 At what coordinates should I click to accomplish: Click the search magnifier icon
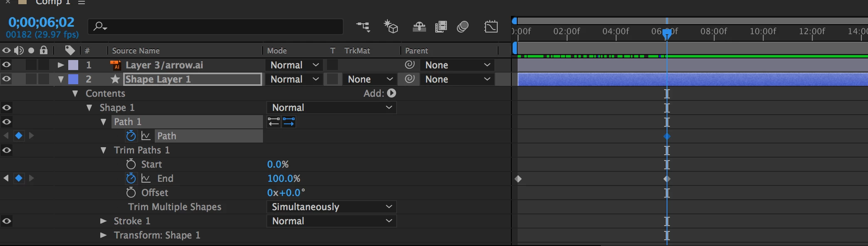(100, 27)
